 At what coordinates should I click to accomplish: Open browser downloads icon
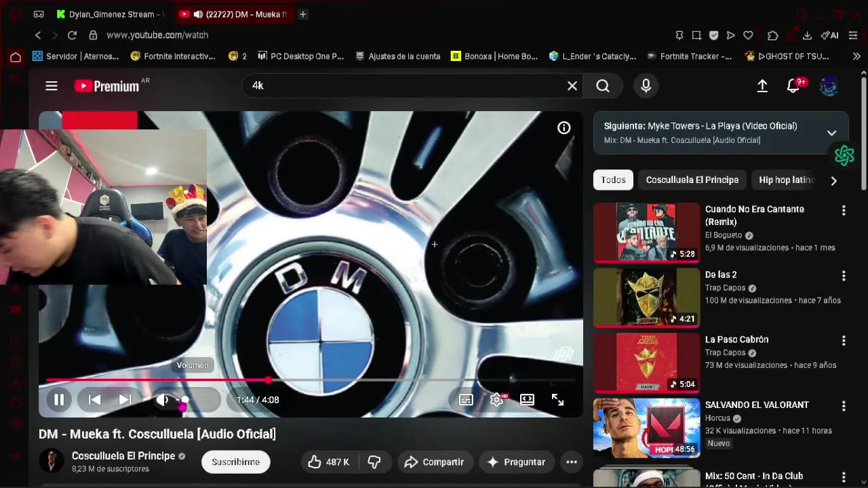807,35
